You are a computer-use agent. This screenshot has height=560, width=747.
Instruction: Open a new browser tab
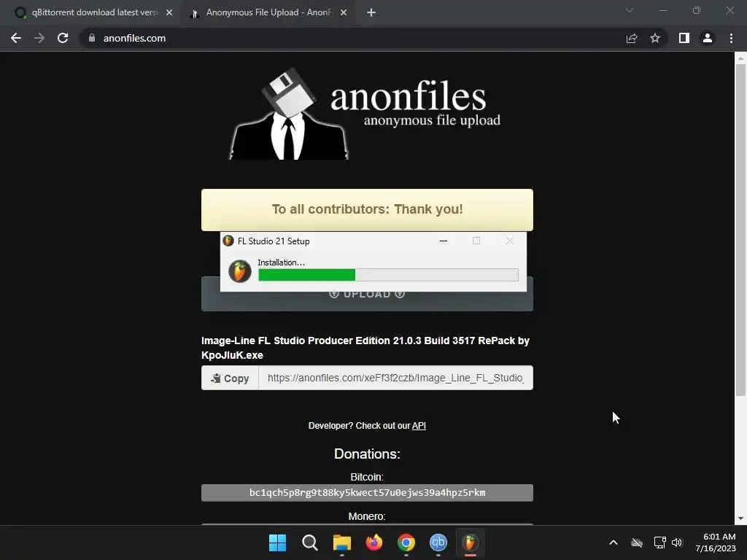tap(371, 13)
